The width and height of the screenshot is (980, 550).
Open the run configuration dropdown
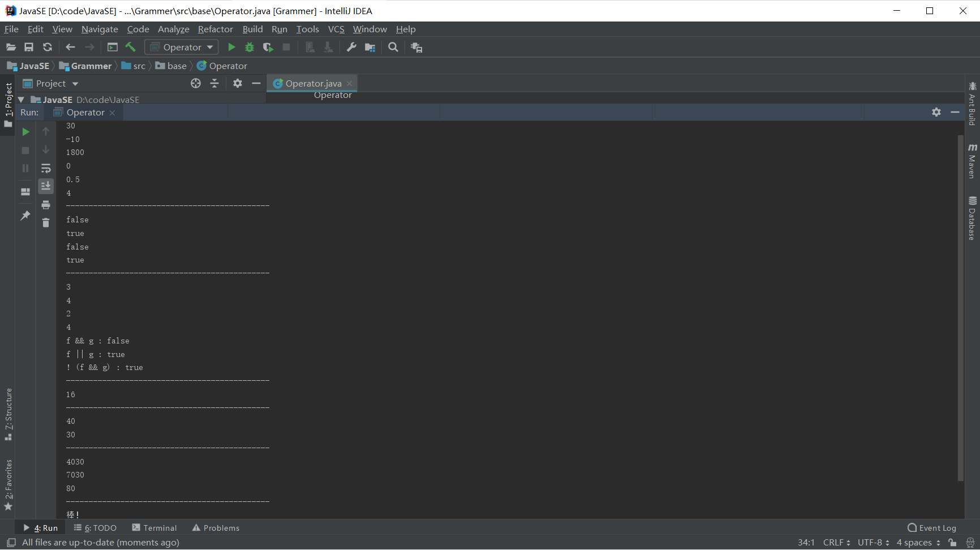point(182,48)
